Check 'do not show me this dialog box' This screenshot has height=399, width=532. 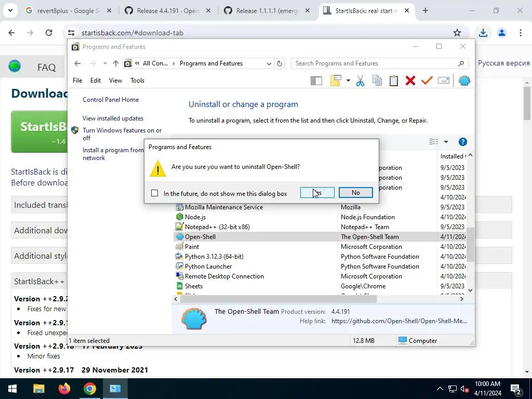tap(155, 193)
